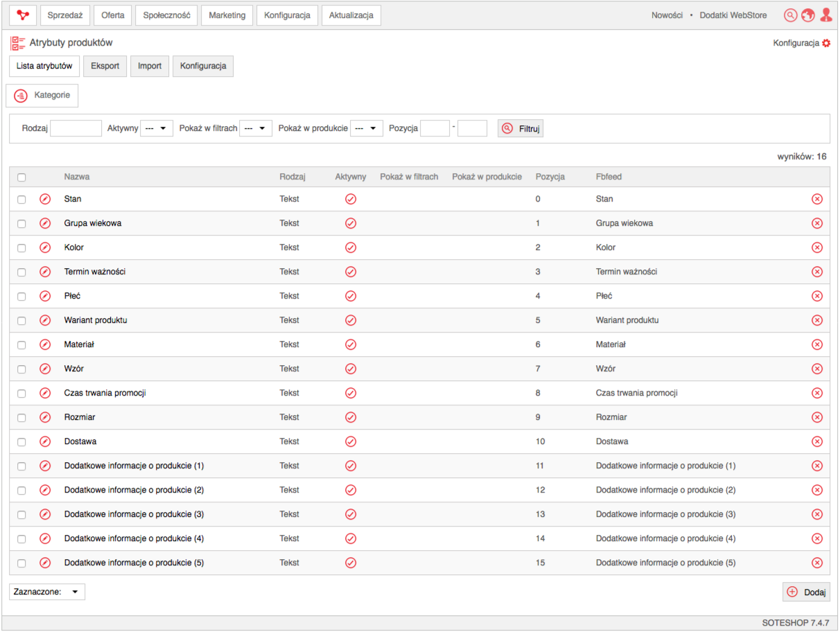Sort by the Fbfeed column header
Screen dimensions: 840x634
click(609, 177)
